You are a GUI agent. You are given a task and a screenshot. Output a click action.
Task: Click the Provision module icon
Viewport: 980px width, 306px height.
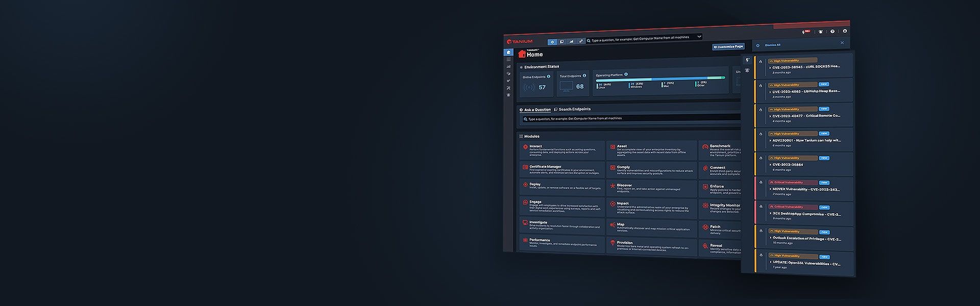[612, 243]
